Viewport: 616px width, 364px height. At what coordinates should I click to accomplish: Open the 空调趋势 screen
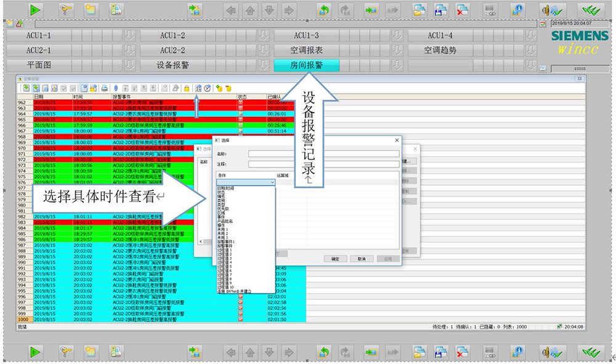pos(440,51)
